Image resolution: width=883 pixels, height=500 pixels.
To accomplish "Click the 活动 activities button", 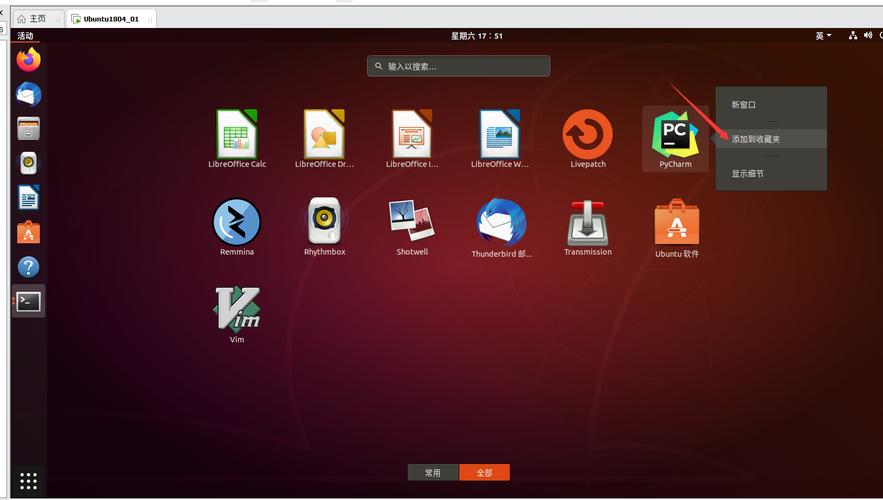I will click(25, 36).
